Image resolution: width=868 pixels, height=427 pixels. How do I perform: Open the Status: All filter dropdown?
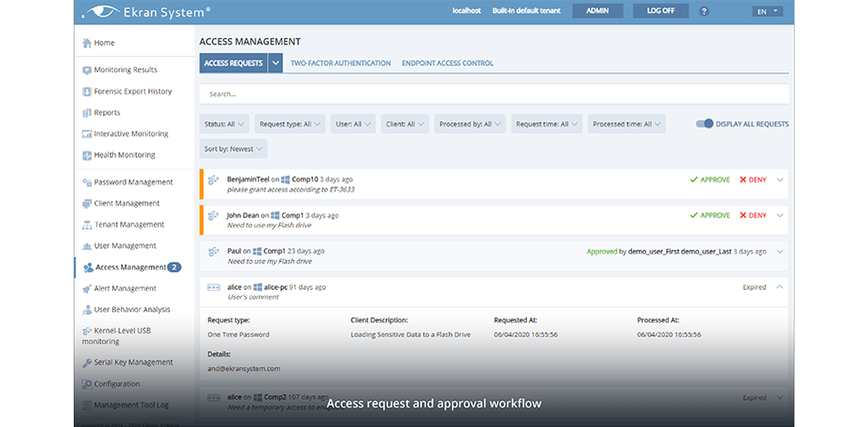pos(224,125)
